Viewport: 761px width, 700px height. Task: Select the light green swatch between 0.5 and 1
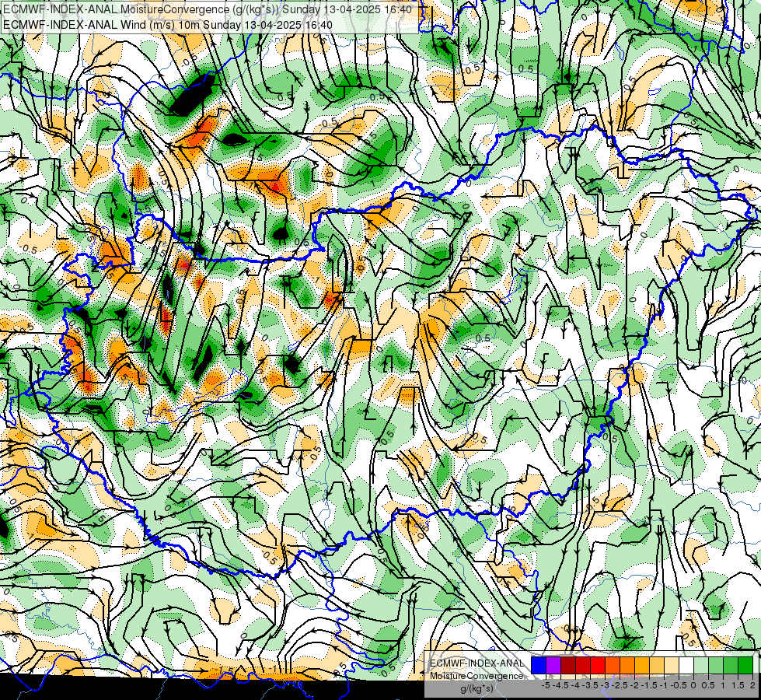[717, 666]
